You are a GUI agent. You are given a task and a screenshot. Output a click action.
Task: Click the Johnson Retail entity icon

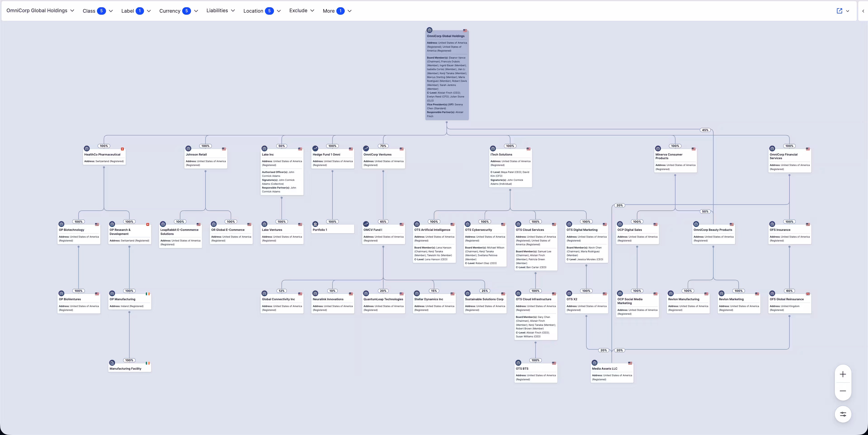(x=188, y=149)
